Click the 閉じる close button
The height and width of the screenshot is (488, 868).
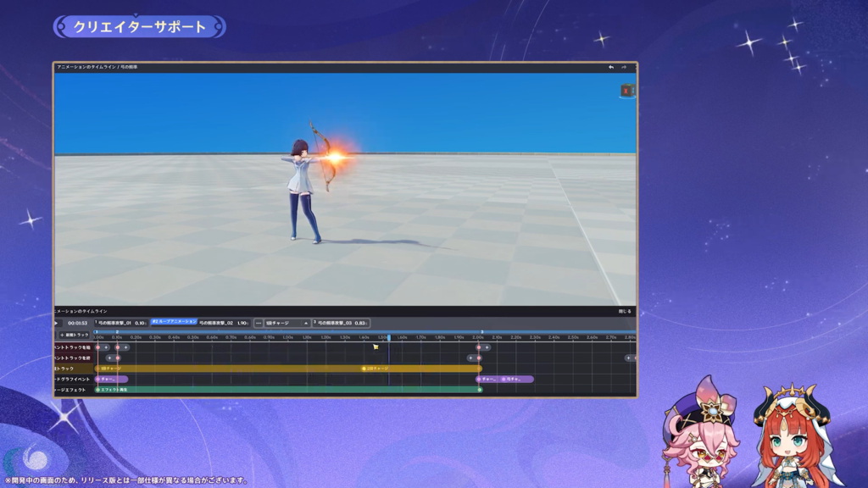point(626,312)
